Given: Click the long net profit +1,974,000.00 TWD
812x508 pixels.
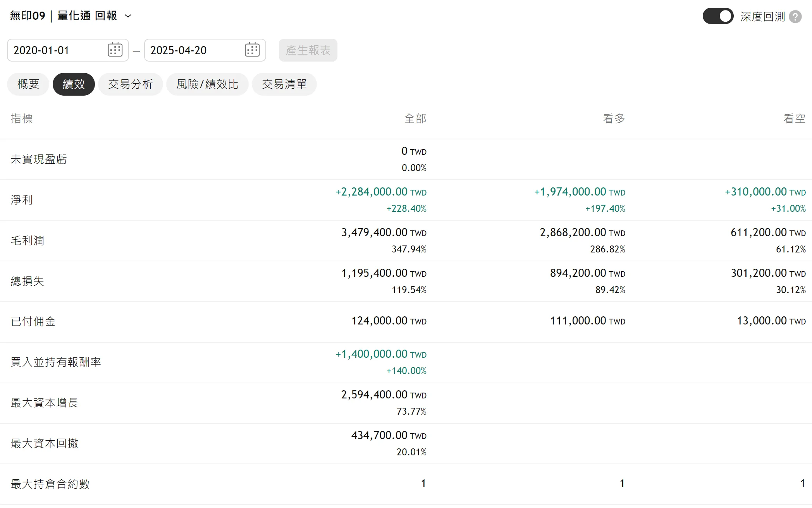Looking at the screenshot, I should coord(580,192).
